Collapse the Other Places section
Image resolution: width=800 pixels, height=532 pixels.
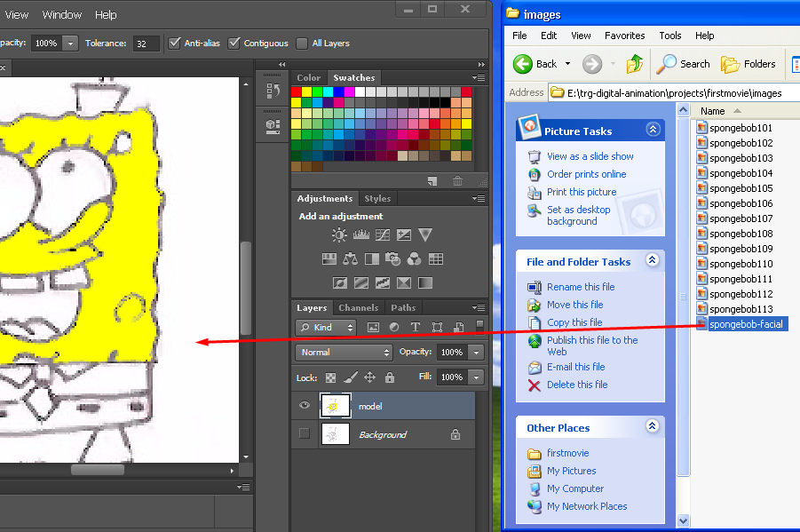[652, 425]
